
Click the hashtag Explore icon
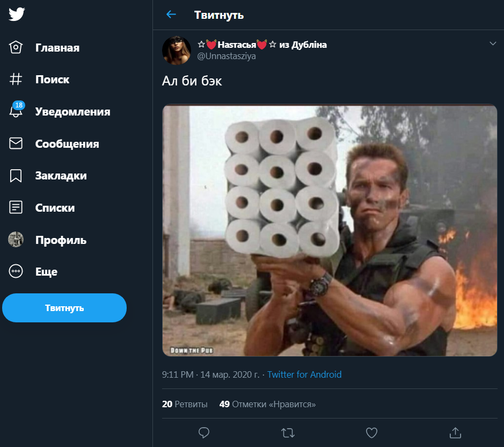coord(16,80)
